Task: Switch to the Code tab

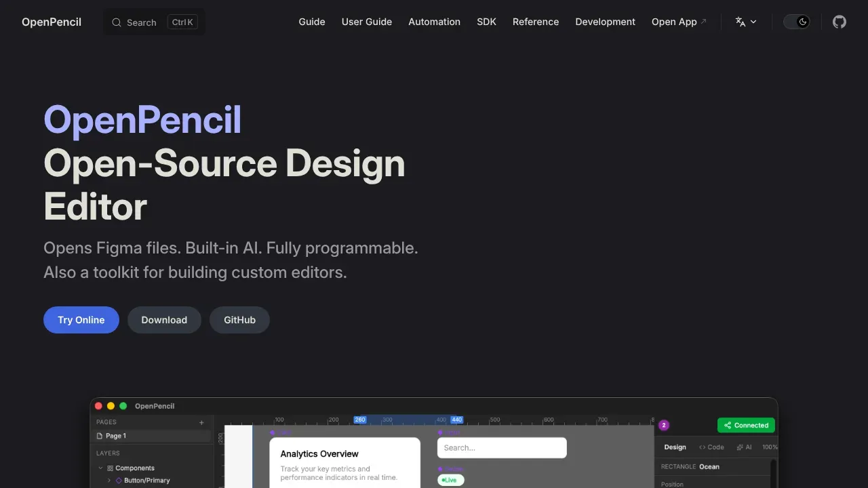Action: coord(711,447)
